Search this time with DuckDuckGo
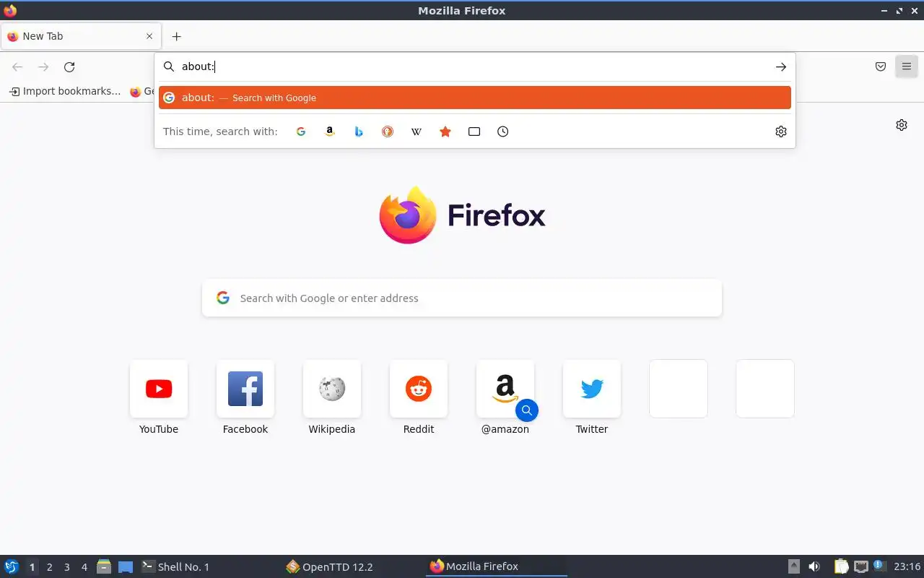Viewport: 924px width, 578px height. click(x=388, y=131)
